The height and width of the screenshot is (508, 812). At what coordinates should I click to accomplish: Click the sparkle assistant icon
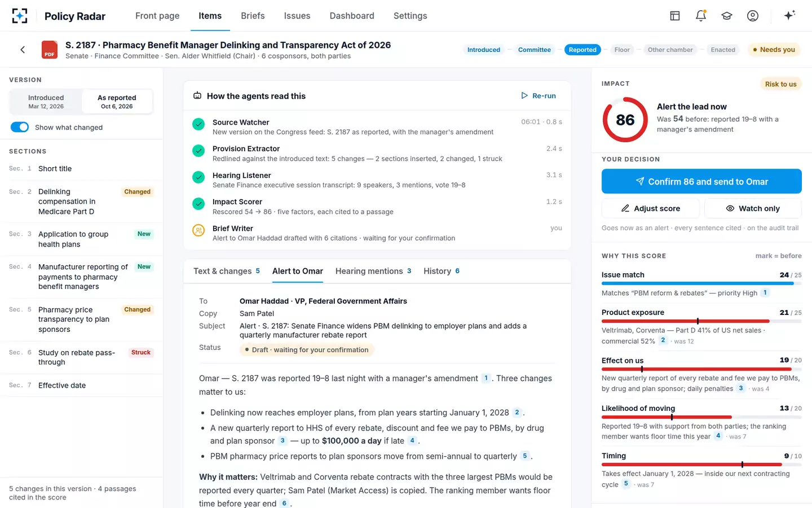[789, 15]
